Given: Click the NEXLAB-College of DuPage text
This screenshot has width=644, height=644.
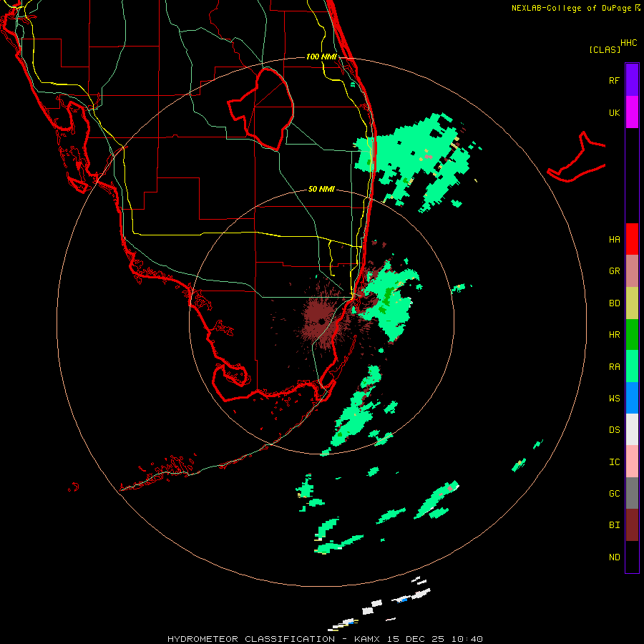Looking at the screenshot, I should [x=571, y=8].
